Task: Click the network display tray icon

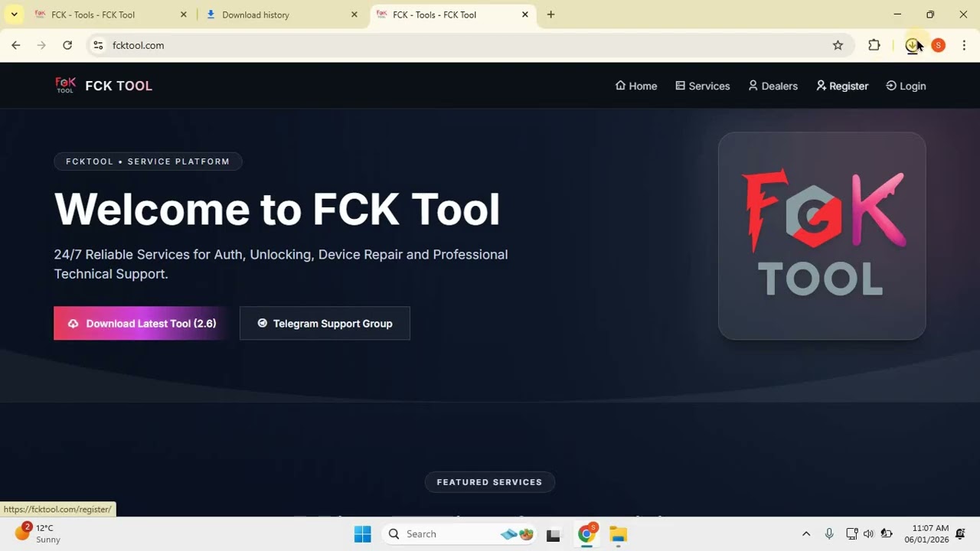Action: tap(851, 534)
